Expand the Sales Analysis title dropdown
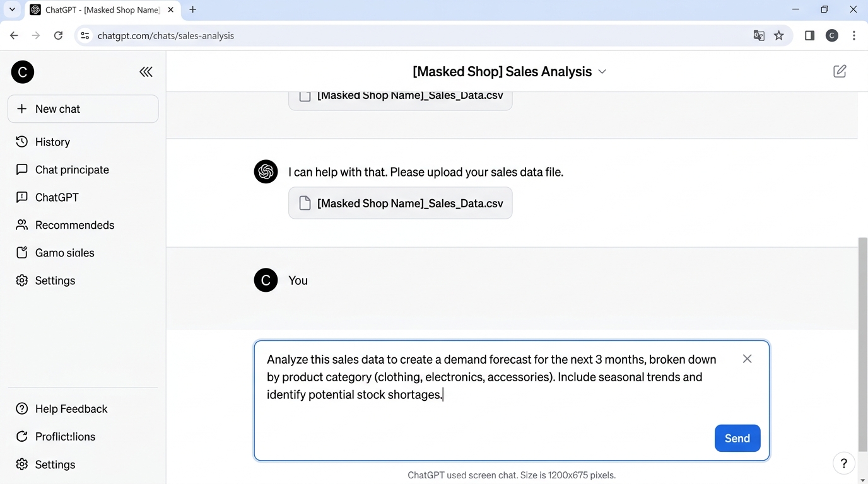The image size is (868, 484). 602,72
